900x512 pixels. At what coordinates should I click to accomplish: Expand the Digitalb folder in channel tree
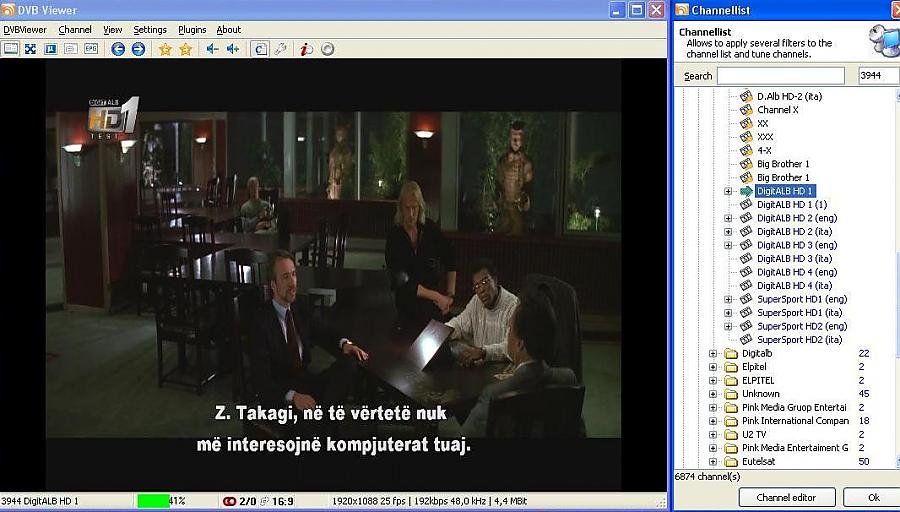(713, 353)
